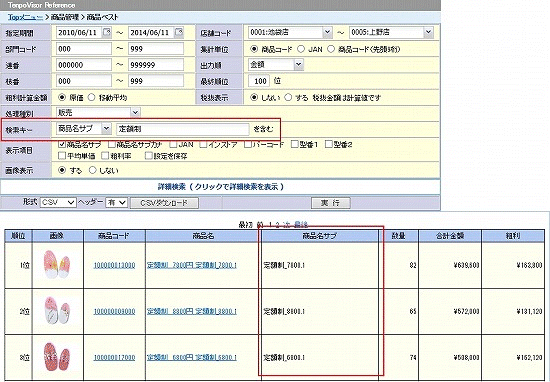Select 原価 radio for 粗利計算金額
Image resolution: width=550 pixels, height=382 pixels.
(x=62, y=97)
